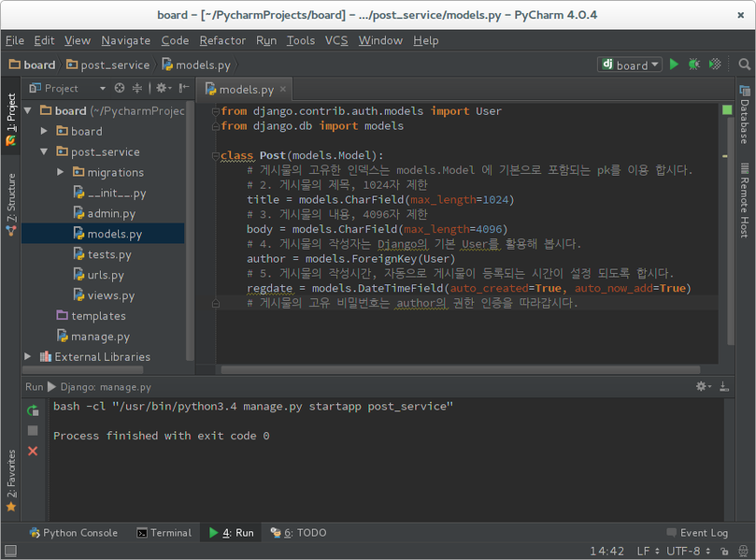Screen dimensions: 756x560
Task: Open Project panel settings gear
Action: pos(164,88)
